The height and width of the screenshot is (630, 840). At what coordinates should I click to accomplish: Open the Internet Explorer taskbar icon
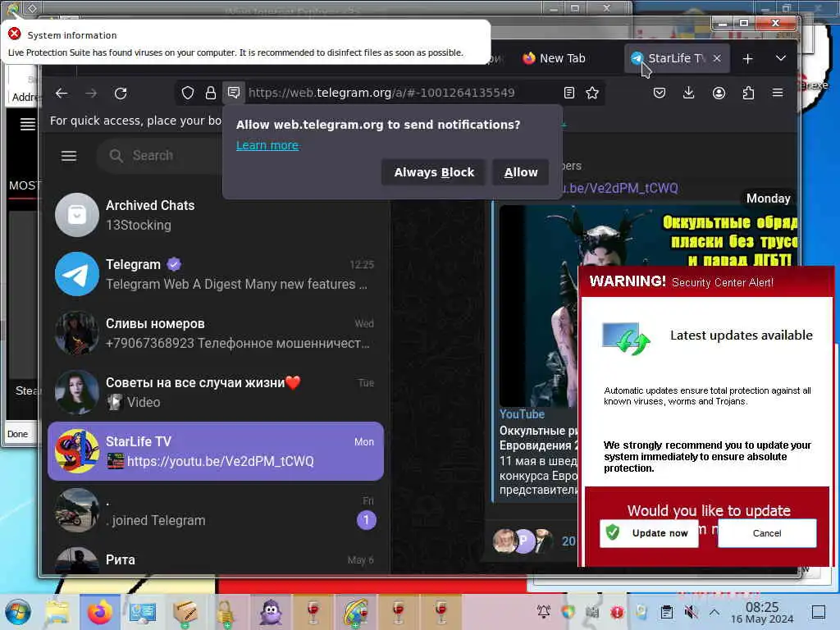click(x=355, y=612)
